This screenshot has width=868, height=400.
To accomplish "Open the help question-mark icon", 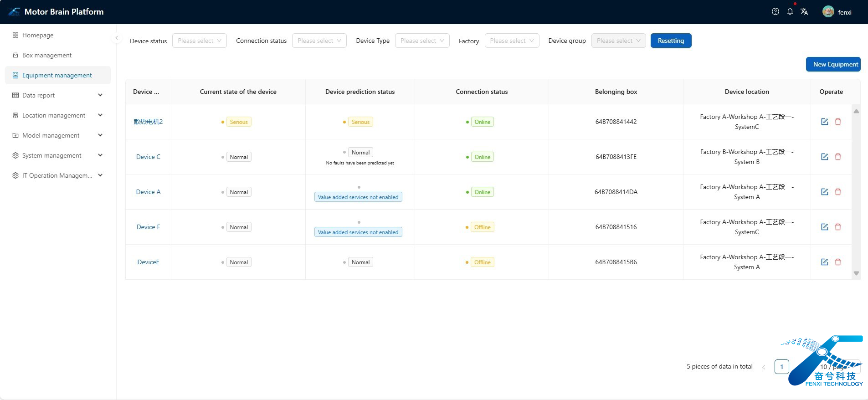I will tap(776, 12).
